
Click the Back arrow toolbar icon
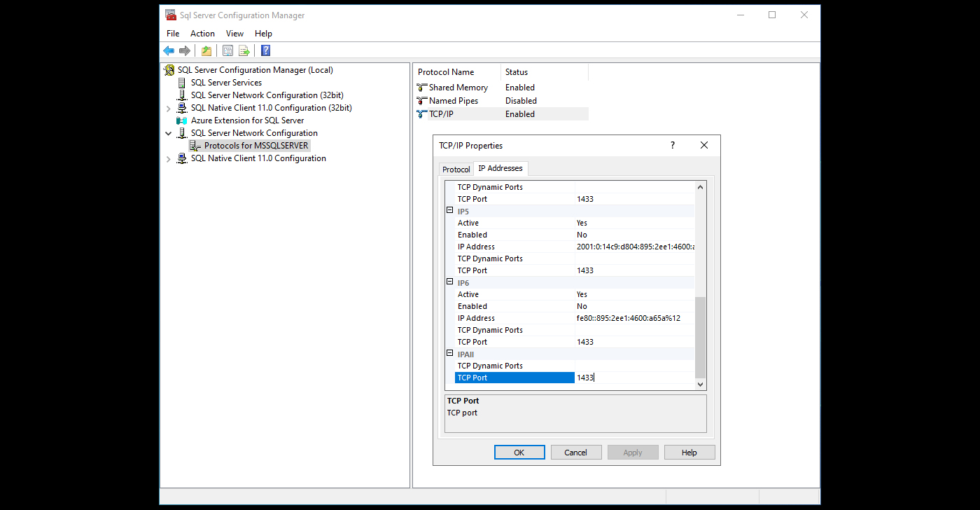(169, 50)
